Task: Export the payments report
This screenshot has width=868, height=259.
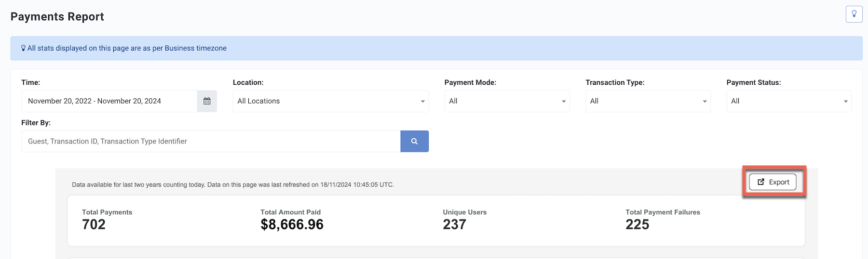Action: point(773,182)
